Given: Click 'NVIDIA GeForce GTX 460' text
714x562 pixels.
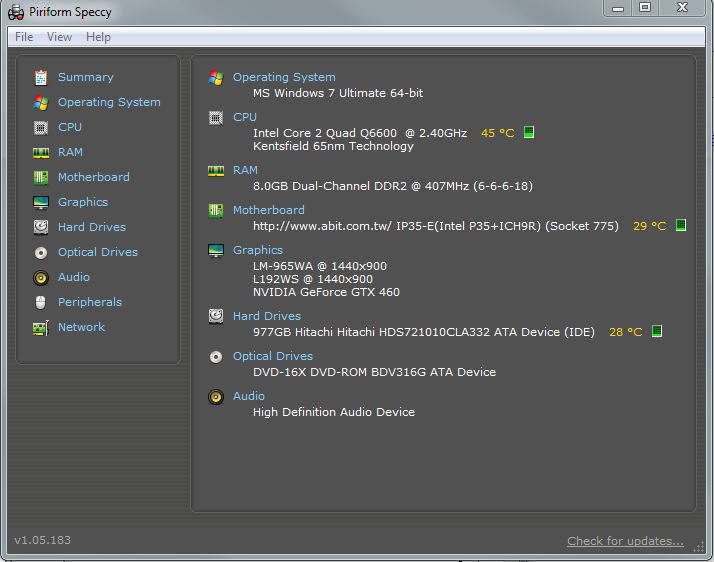Looking at the screenshot, I should [x=326, y=292].
